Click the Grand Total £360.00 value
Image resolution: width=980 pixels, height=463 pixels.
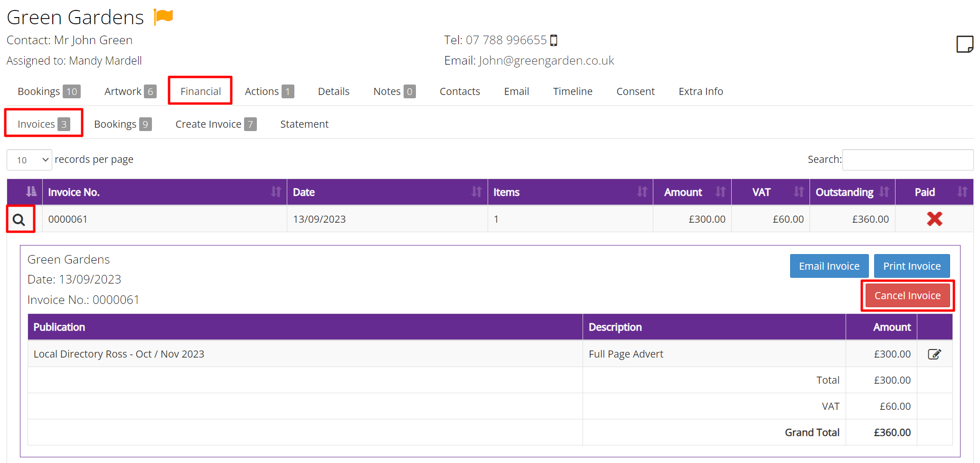click(892, 433)
